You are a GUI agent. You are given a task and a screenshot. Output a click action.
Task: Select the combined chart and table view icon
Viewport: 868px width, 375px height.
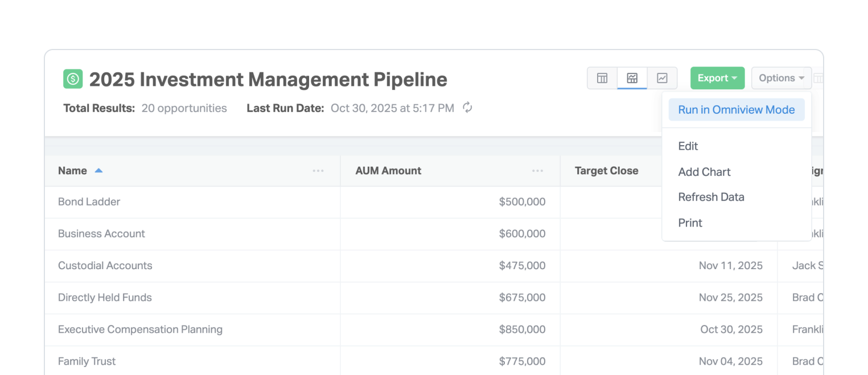(632, 79)
